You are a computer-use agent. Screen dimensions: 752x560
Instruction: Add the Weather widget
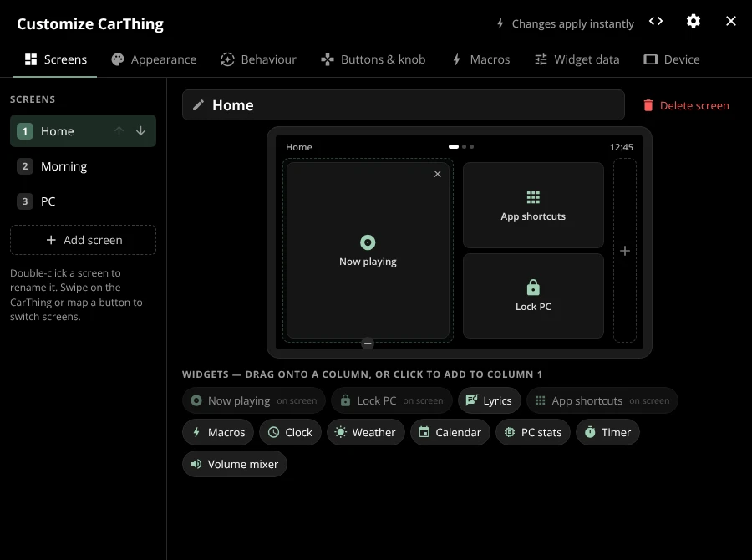[x=365, y=432]
